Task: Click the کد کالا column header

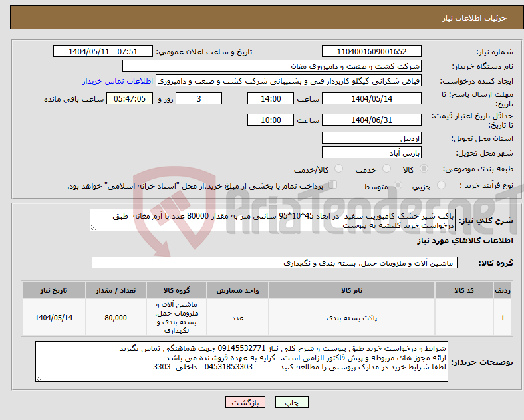Action: [x=464, y=290]
